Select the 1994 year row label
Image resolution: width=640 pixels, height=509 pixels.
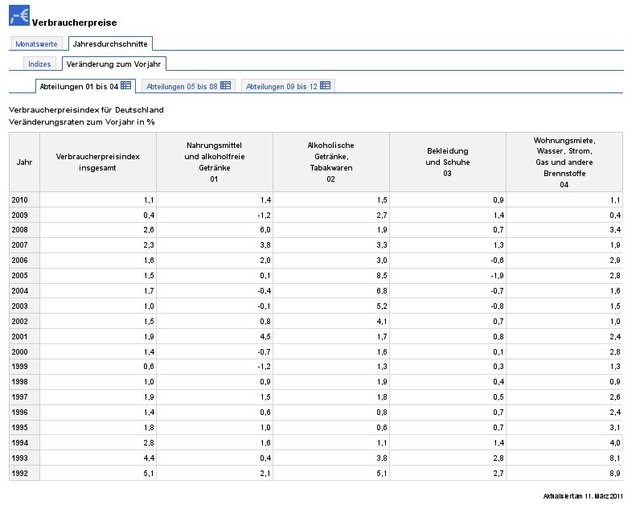pos(20,443)
